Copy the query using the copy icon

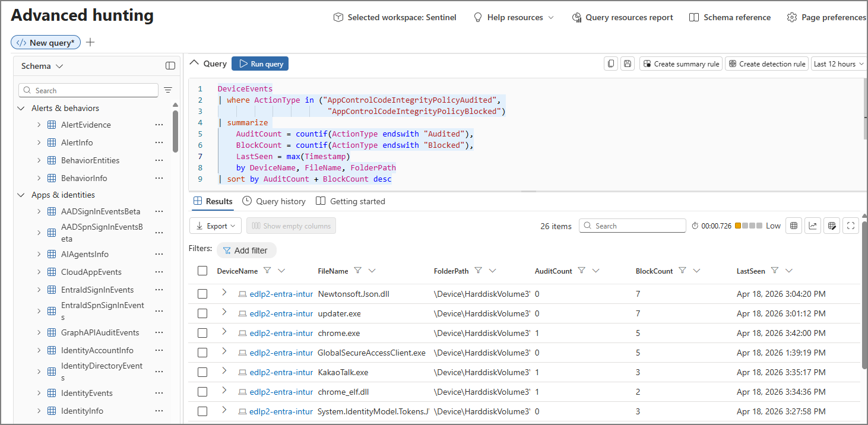611,64
